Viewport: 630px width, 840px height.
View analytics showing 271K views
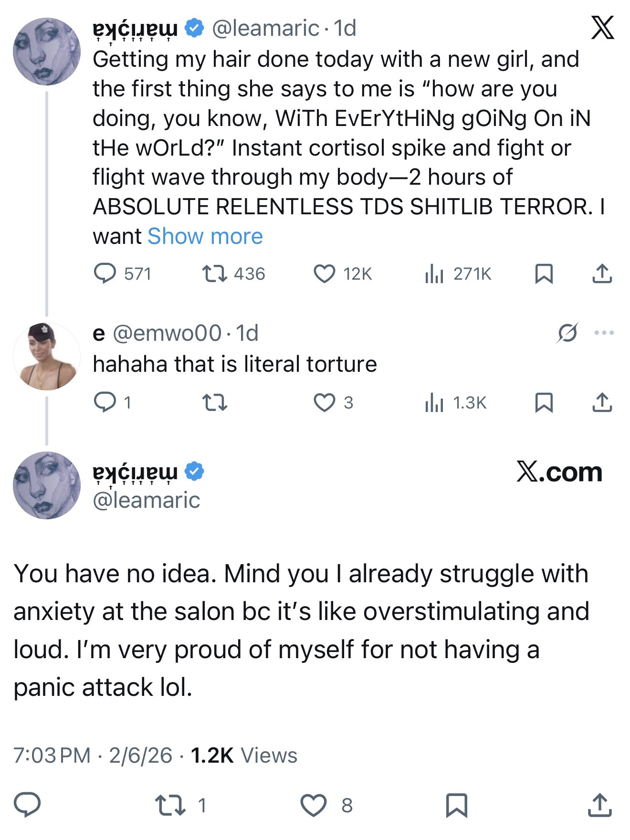pos(434,274)
